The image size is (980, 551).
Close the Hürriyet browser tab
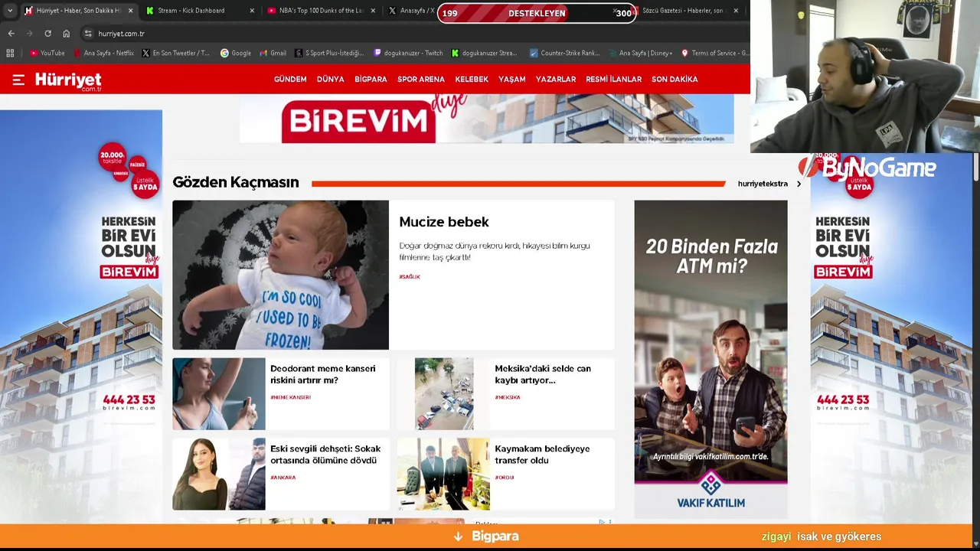(130, 11)
